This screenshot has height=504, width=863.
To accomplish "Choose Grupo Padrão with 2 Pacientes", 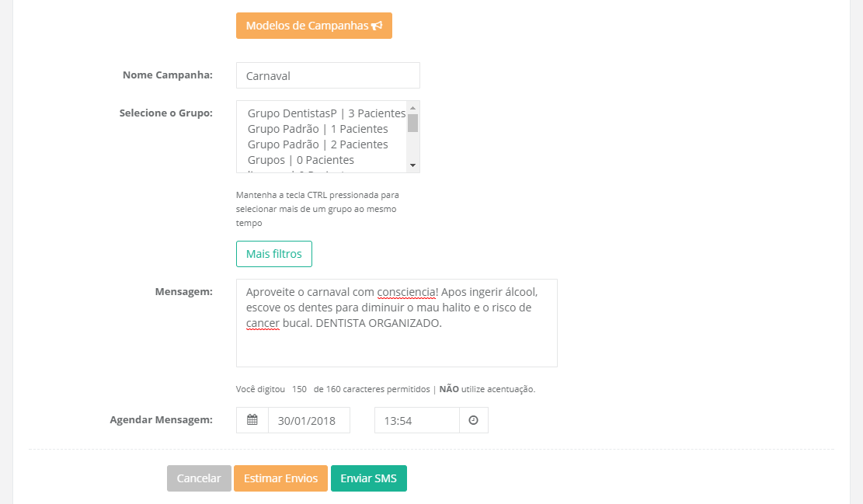I will coord(318,144).
